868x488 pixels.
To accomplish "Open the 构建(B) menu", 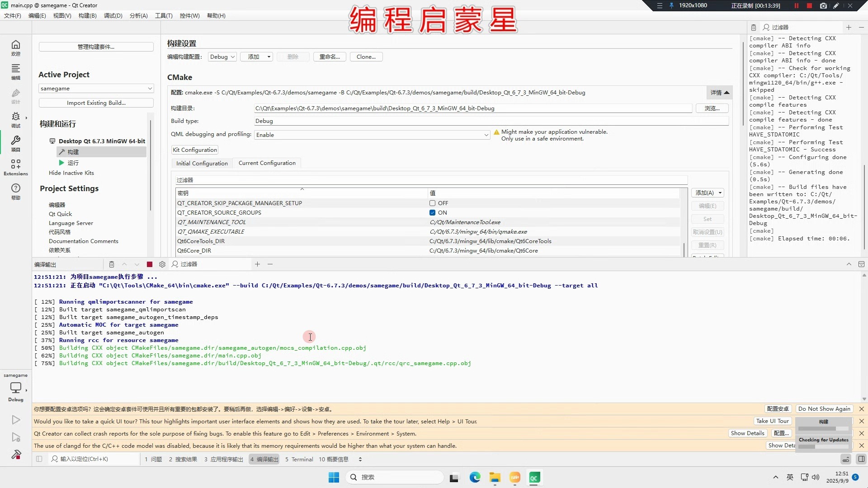I will click(87, 15).
